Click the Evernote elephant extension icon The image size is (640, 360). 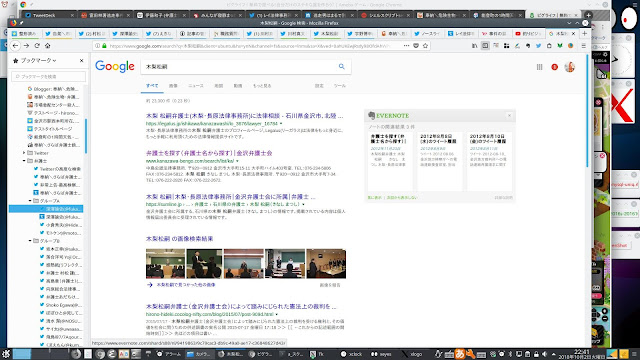point(528,46)
